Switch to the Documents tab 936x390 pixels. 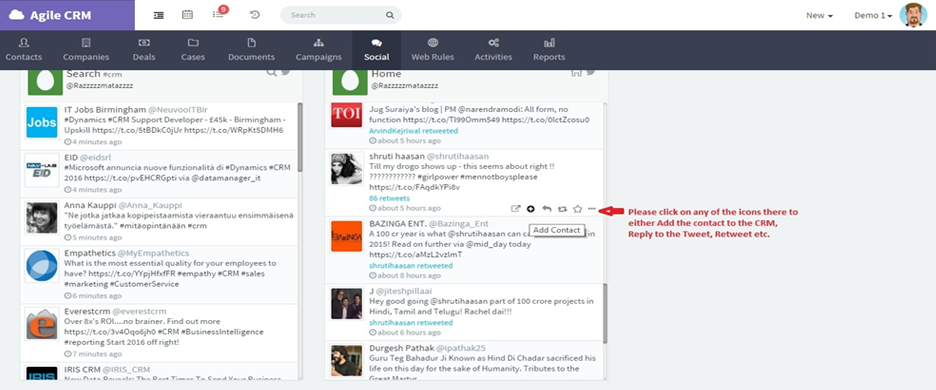[251, 50]
